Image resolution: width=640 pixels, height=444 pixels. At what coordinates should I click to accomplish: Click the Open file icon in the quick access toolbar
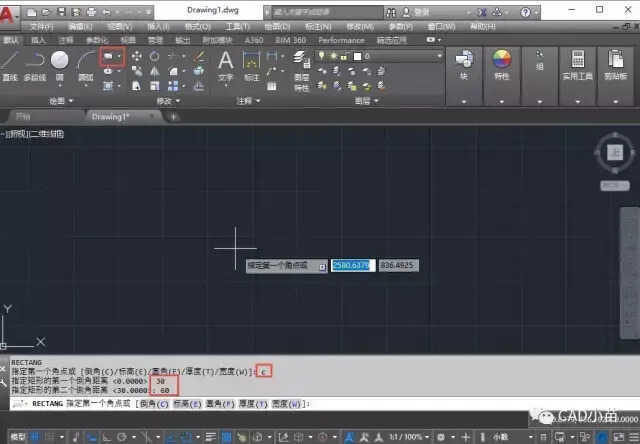[x=46, y=12]
